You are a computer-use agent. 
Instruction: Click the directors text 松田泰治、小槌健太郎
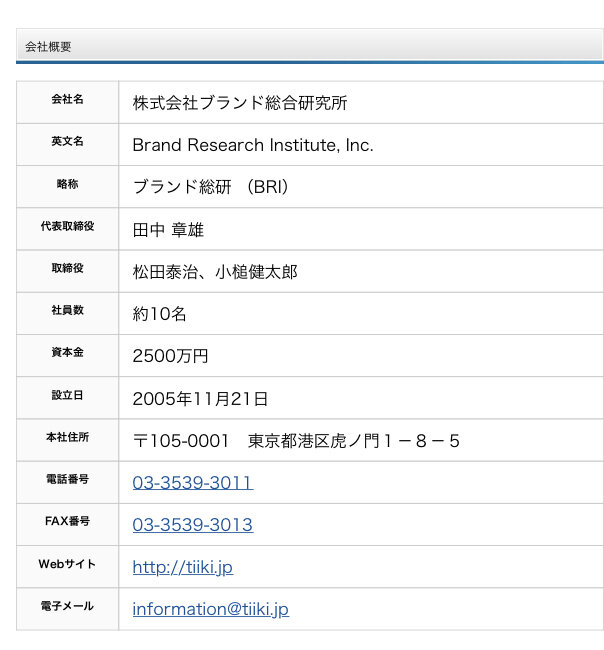click(x=215, y=272)
